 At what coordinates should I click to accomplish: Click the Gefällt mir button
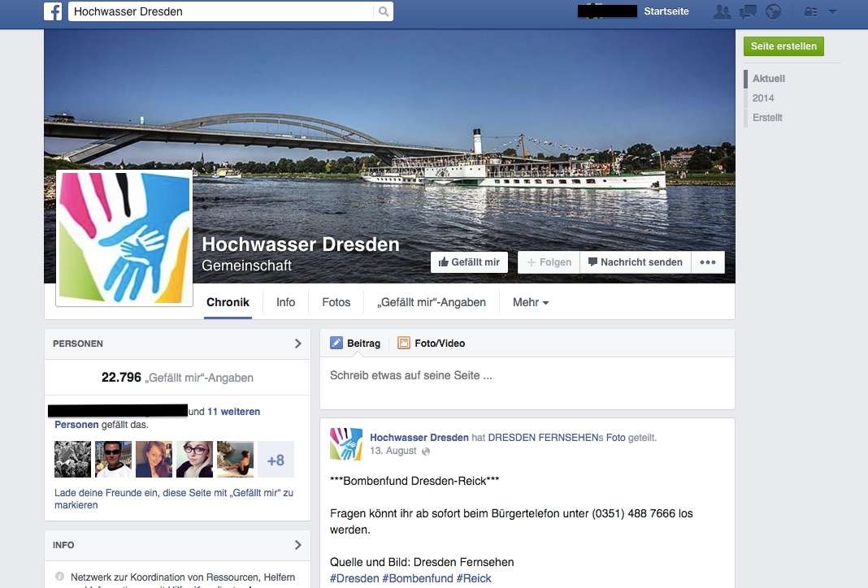[469, 262]
